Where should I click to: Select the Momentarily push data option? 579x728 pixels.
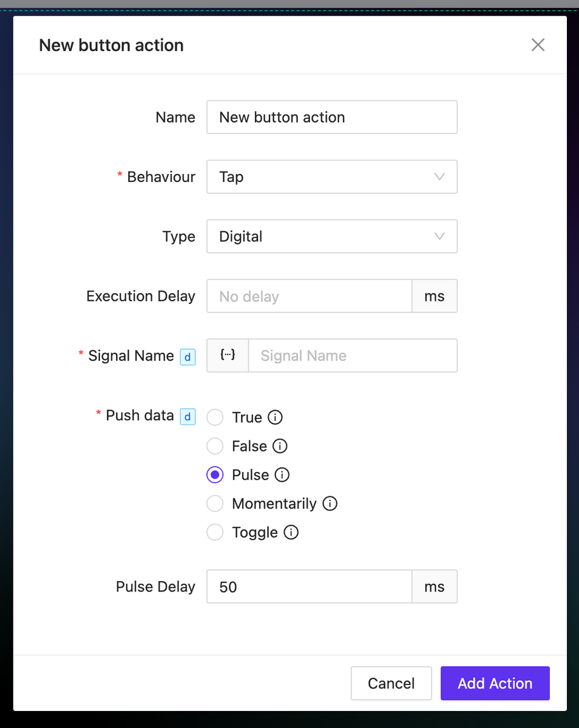tap(215, 504)
